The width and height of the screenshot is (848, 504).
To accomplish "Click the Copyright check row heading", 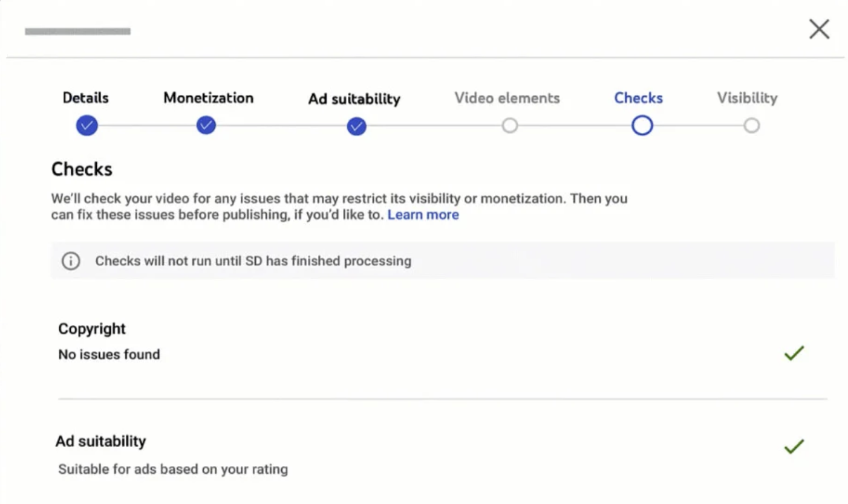I will click(x=92, y=329).
